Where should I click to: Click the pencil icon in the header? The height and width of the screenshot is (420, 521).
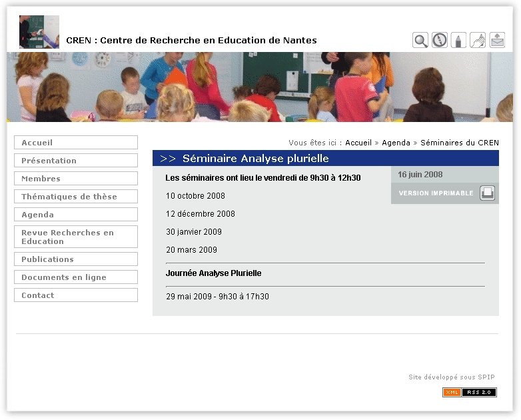click(x=458, y=40)
